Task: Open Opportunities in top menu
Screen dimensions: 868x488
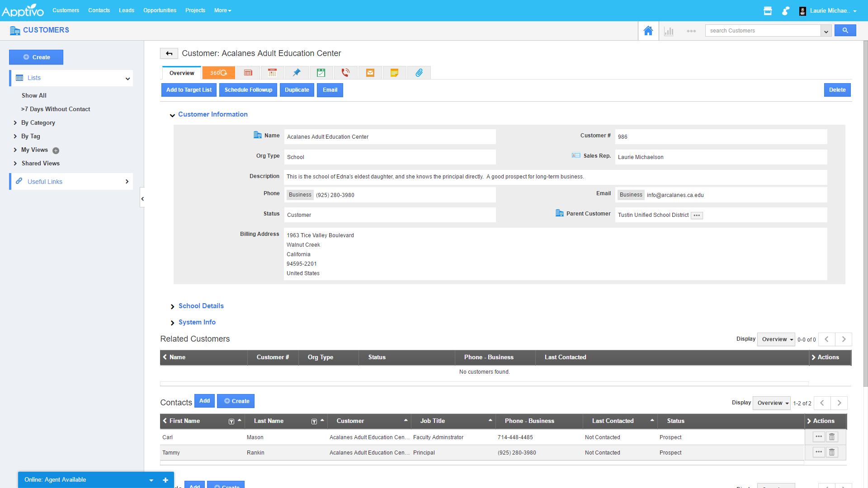Action: click(160, 10)
